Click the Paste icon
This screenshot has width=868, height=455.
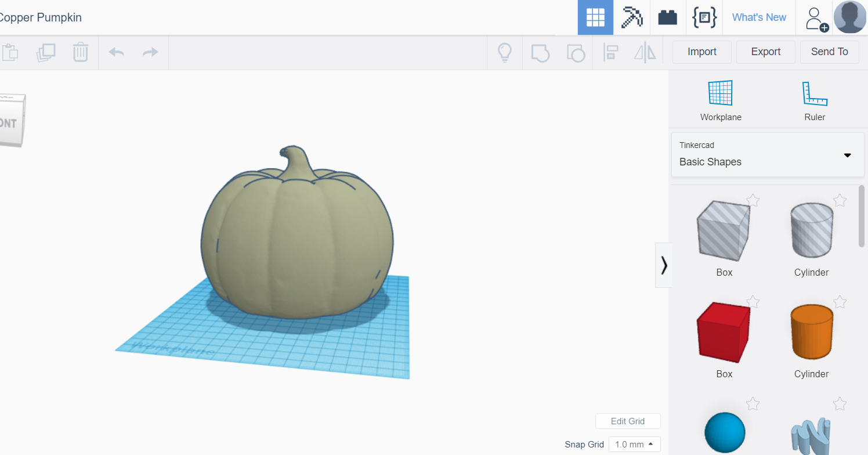(10, 52)
